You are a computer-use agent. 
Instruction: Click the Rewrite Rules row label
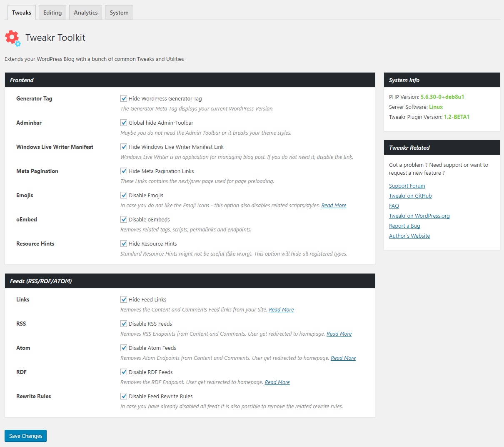point(34,396)
